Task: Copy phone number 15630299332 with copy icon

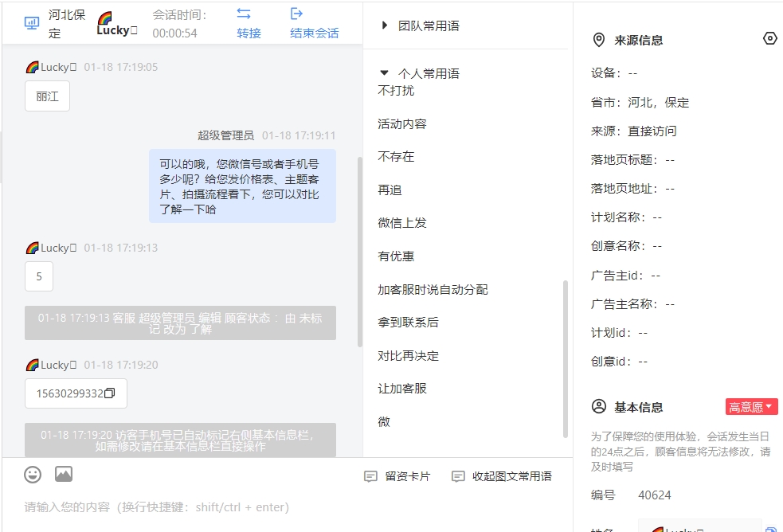Action: coord(110,393)
